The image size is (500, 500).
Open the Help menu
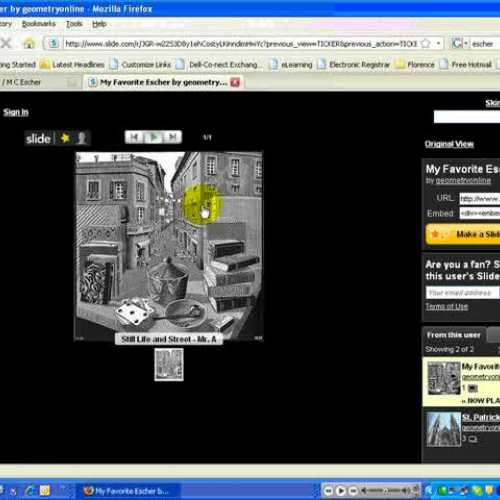(99, 24)
